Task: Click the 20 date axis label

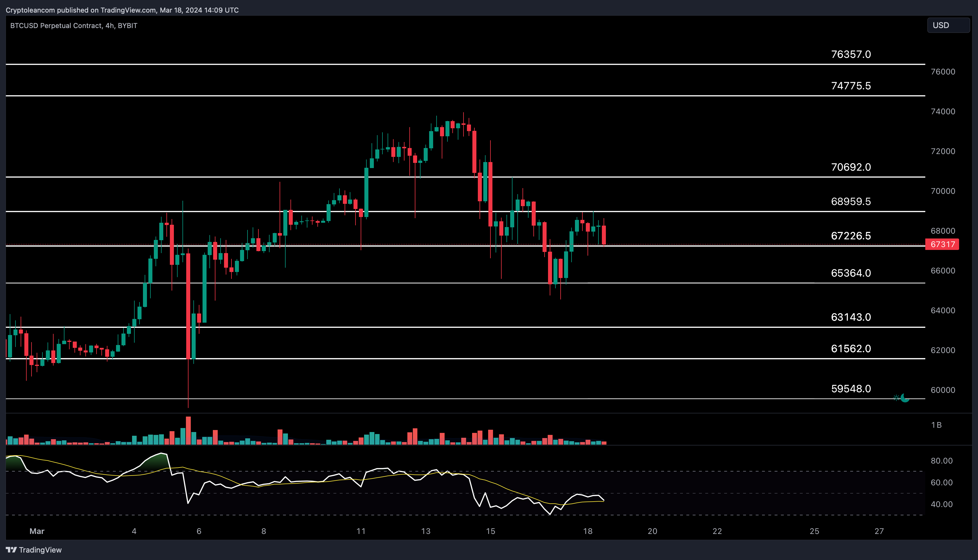Action: pos(653,531)
